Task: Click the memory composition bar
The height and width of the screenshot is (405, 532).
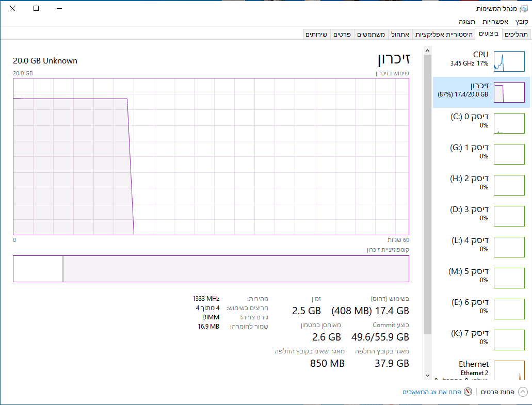Action: (211, 269)
